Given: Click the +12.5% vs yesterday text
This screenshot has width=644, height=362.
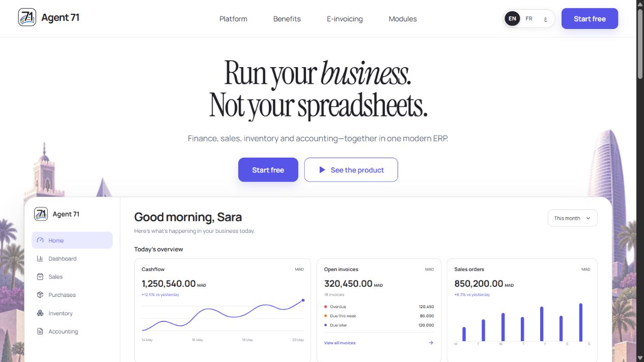Looking at the screenshot, I should [x=160, y=294].
